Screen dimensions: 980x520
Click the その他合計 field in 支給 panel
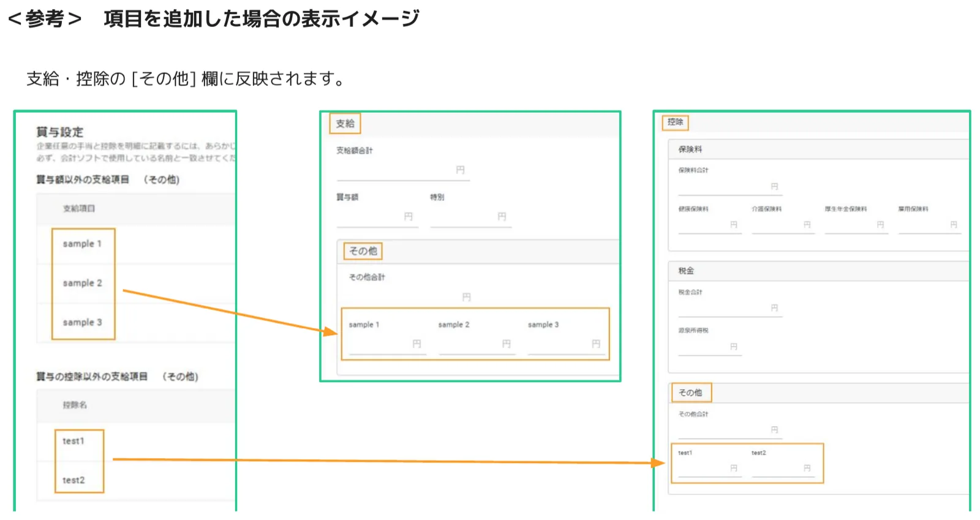(x=410, y=298)
